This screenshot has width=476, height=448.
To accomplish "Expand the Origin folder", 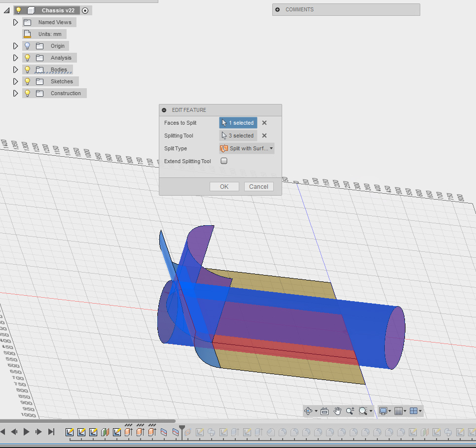I will 16,46.
